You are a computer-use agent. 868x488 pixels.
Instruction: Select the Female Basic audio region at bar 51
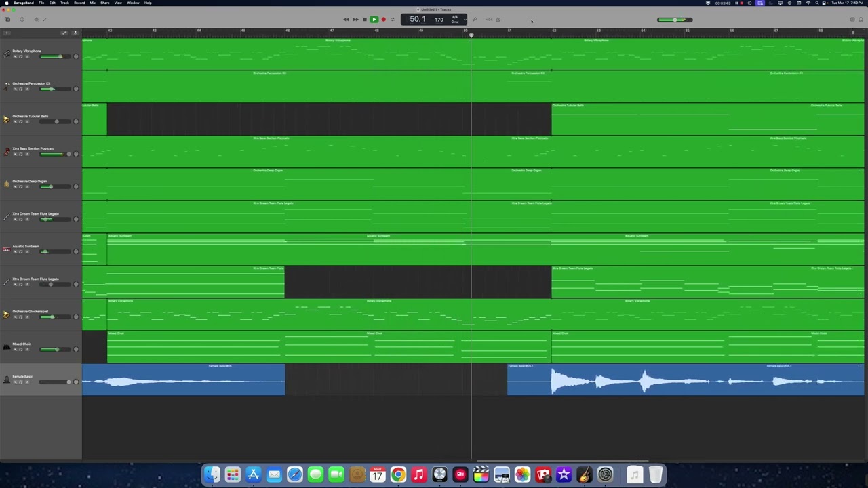point(685,380)
